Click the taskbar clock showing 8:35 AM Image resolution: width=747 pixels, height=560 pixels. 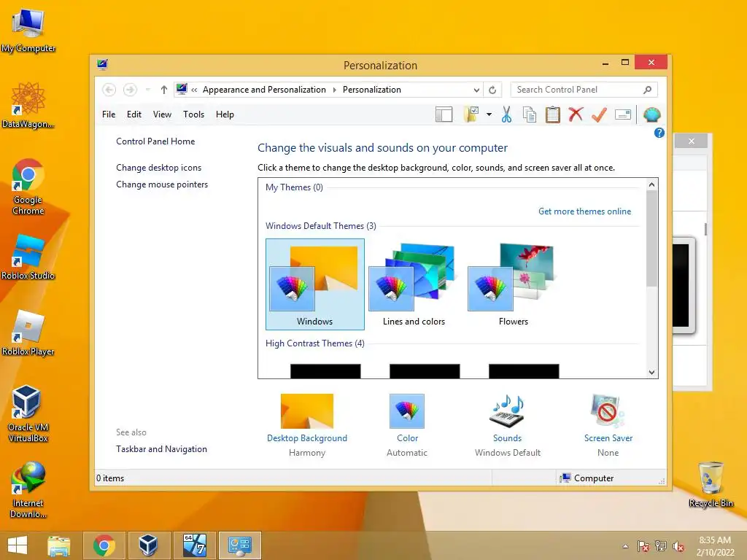tap(715, 545)
